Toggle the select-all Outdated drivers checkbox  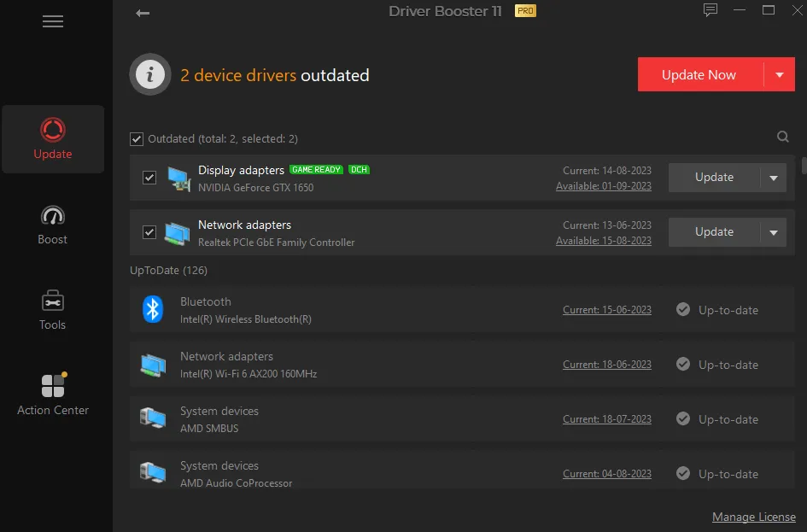137,137
